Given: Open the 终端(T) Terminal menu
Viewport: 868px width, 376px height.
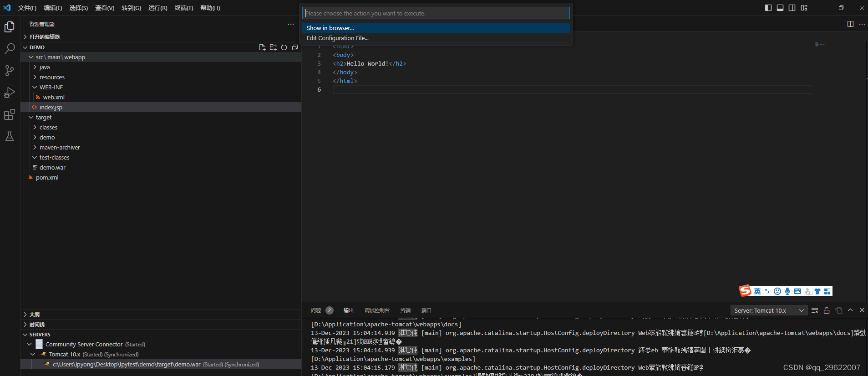Looking at the screenshot, I should 184,8.
